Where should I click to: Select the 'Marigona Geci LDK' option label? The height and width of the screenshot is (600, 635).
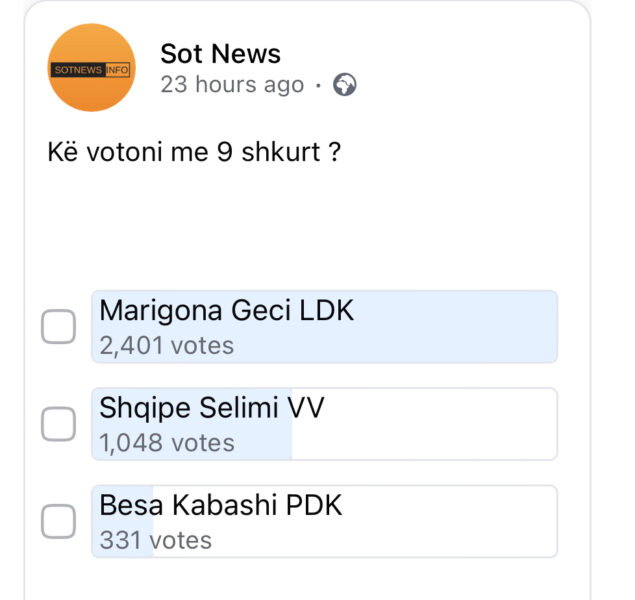(x=226, y=311)
